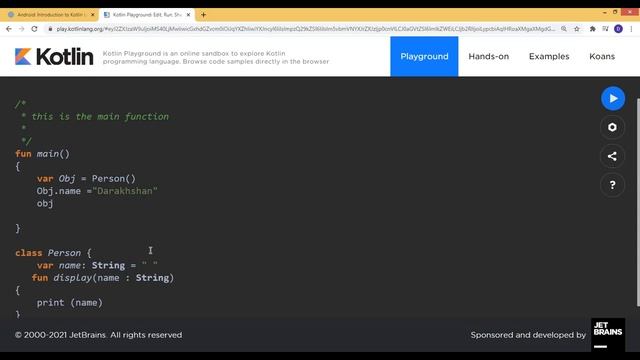Select the Playground nav tab
The height and width of the screenshot is (360, 640).
(424, 56)
